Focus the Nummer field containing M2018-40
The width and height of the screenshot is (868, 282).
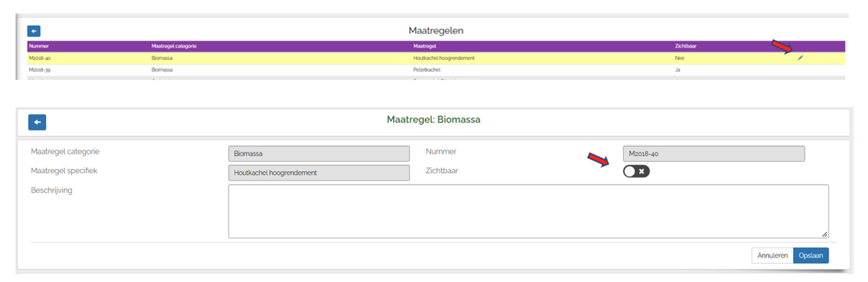pyautogui.click(x=713, y=154)
